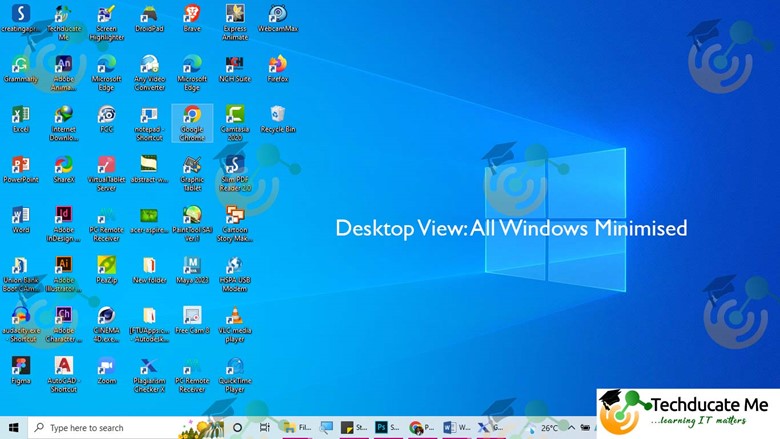The height and width of the screenshot is (439, 780).
Task: Expand the hidden system tray icons
Action: 572,428
